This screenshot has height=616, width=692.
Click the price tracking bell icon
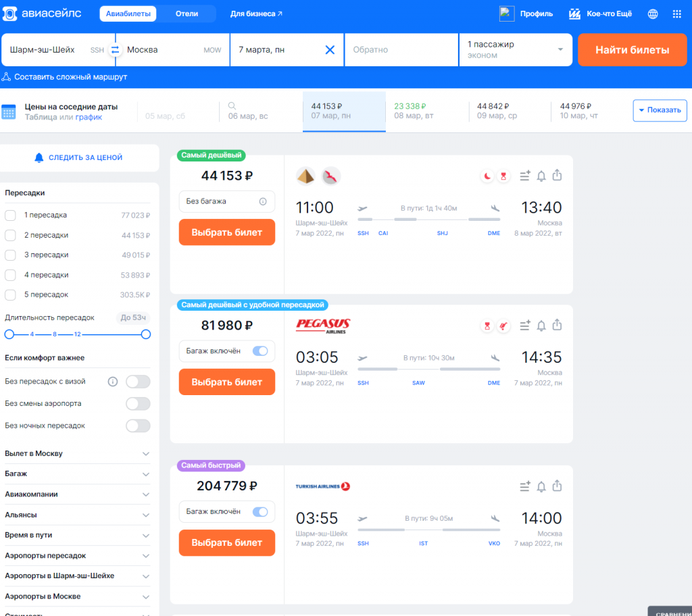[x=39, y=157]
